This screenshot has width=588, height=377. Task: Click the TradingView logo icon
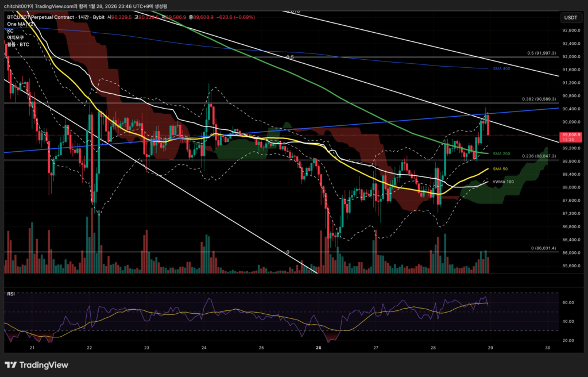(10, 365)
